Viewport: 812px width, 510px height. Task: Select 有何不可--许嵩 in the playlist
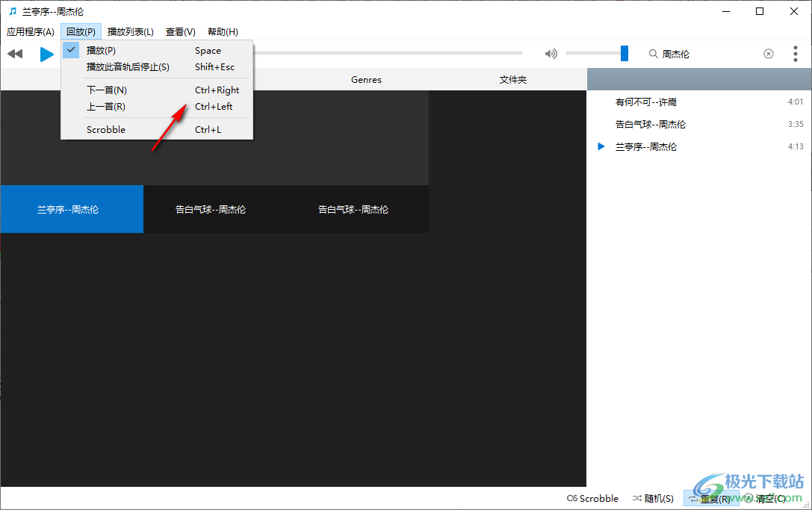(699, 102)
